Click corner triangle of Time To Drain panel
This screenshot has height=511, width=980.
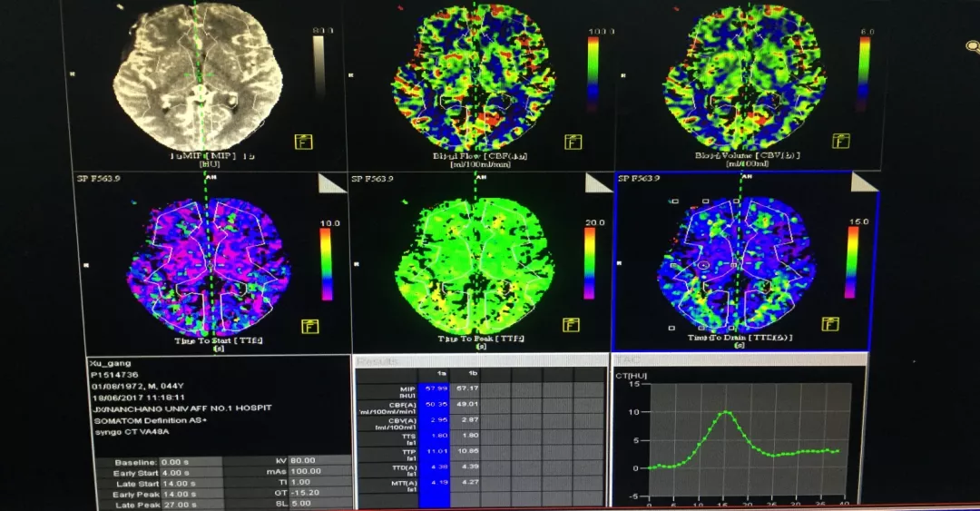(865, 182)
